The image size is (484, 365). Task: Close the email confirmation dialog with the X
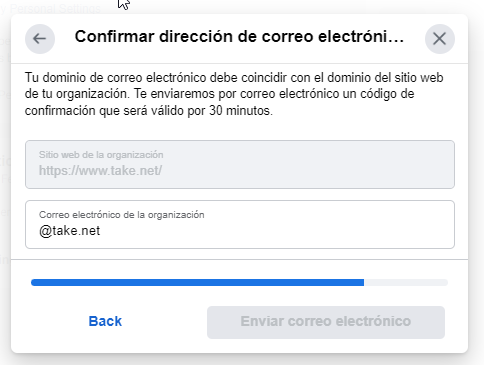click(x=440, y=39)
